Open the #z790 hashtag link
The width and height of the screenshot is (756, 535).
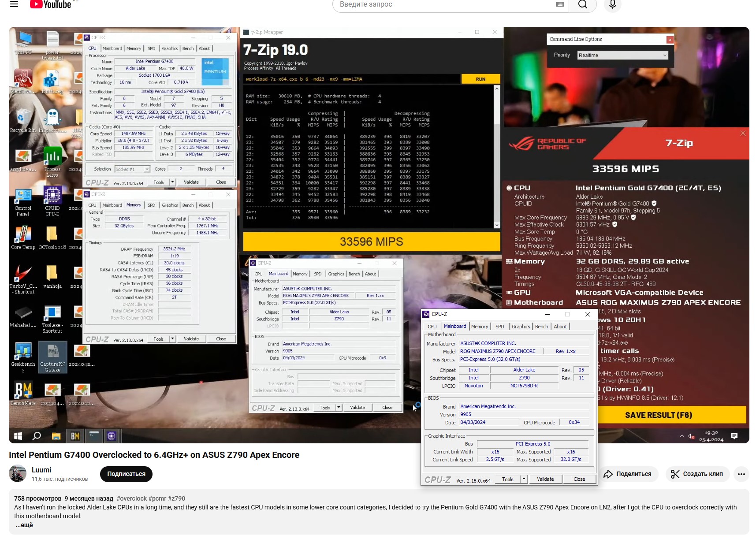[x=176, y=498]
